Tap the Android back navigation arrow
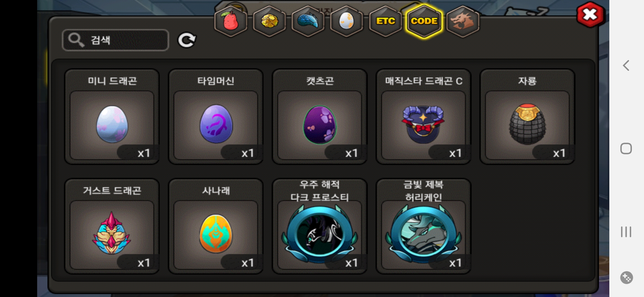The image size is (644, 297). pyautogui.click(x=626, y=65)
